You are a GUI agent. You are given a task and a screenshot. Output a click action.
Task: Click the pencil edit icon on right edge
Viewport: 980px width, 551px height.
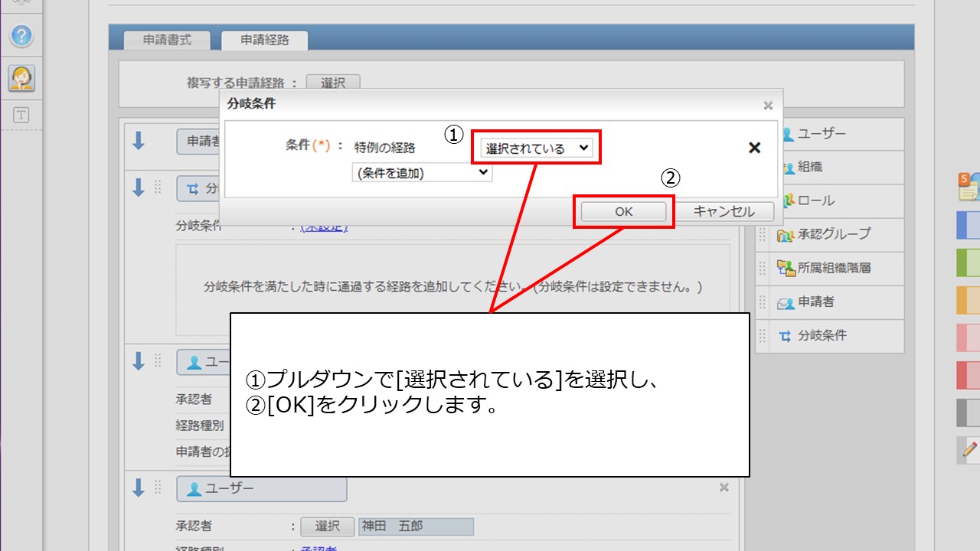click(x=969, y=450)
